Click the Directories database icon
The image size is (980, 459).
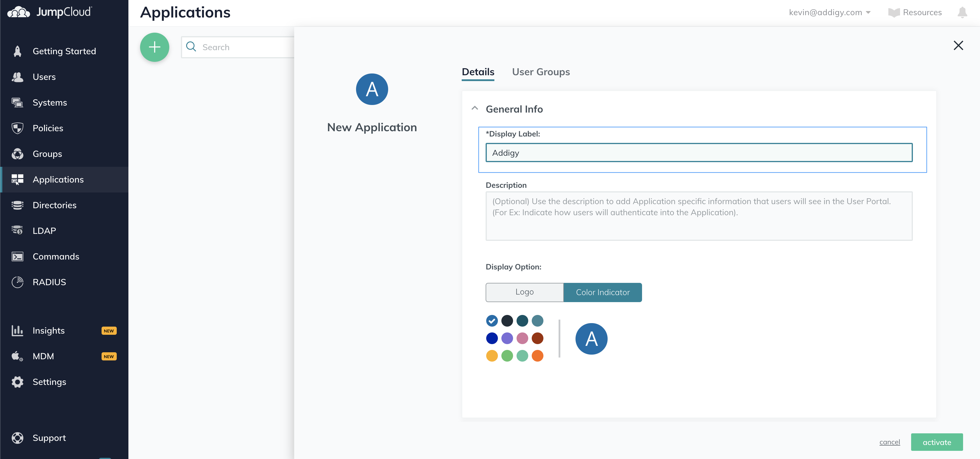click(18, 205)
